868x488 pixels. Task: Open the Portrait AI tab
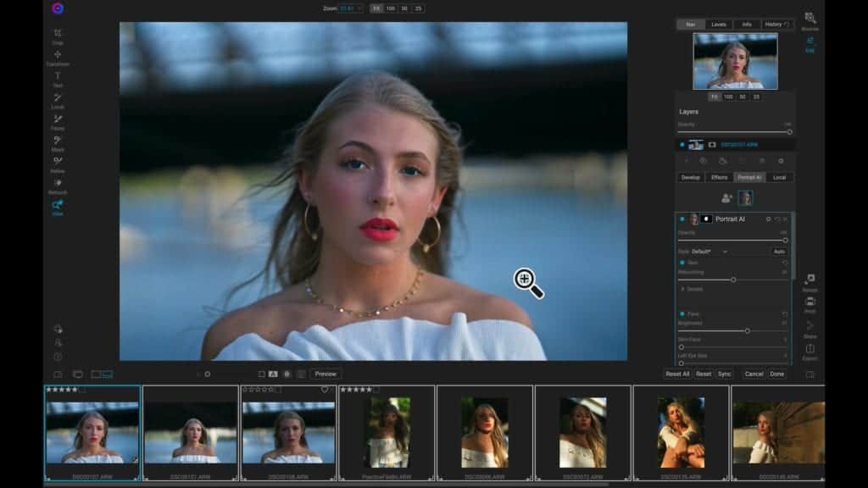point(749,178)
